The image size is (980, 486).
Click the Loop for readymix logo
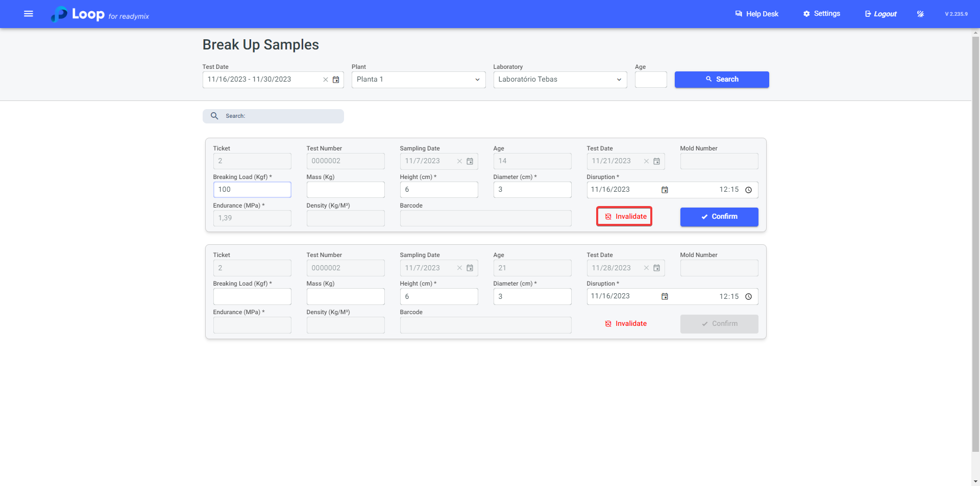click(100, 14)
